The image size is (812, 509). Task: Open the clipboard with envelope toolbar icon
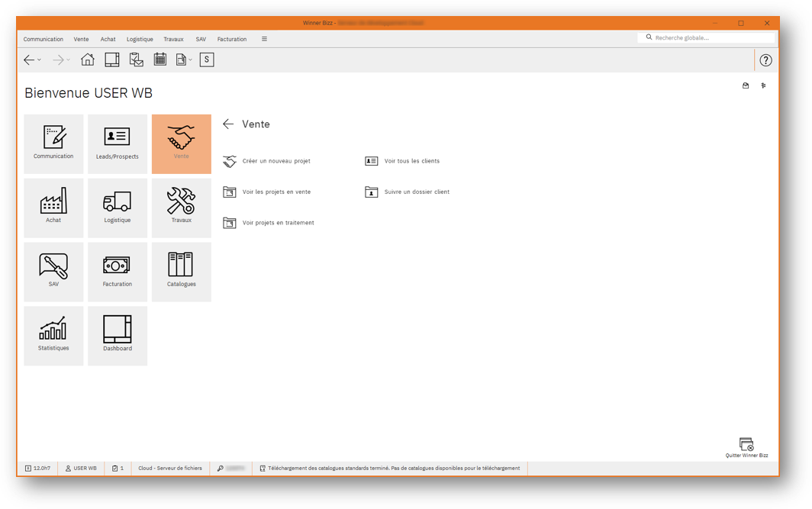136,59
